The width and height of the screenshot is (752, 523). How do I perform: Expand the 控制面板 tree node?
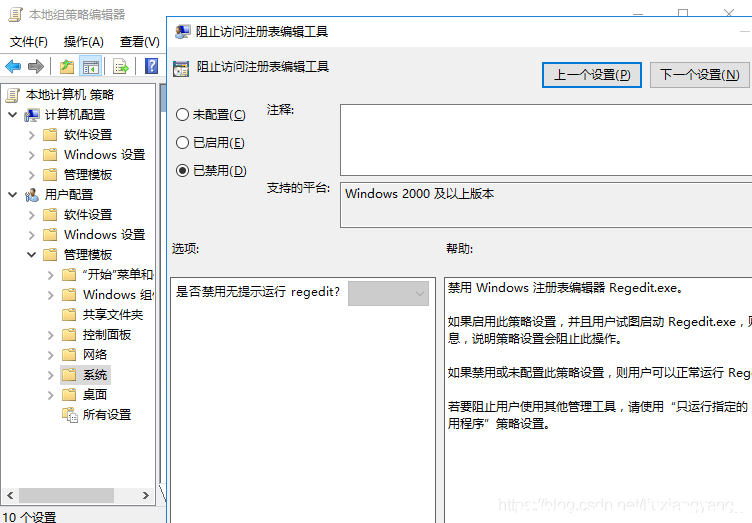click(x=51, y=335)
